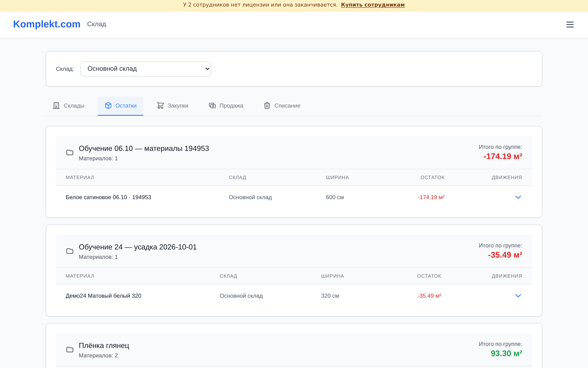Expand movements for Демо24 Матовый белый 320
This screenshot has height=368, width=588.
(x=518, y=296)
